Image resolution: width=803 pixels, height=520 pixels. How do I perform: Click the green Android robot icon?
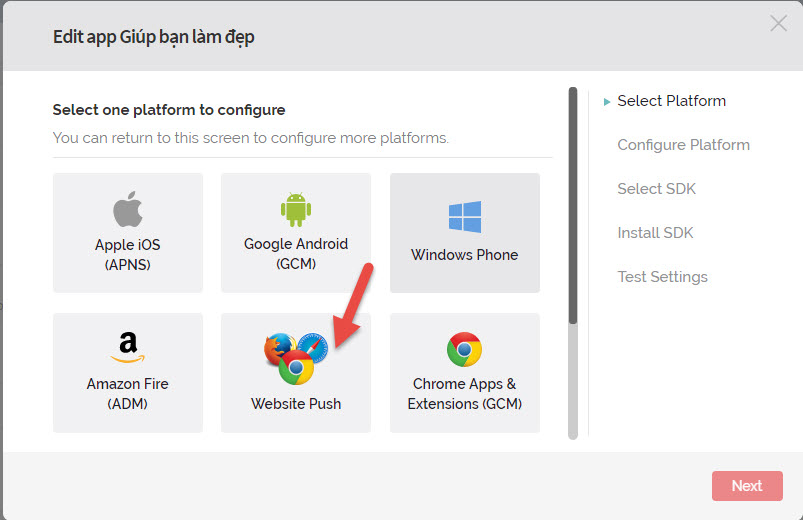[x=296, y=210]
